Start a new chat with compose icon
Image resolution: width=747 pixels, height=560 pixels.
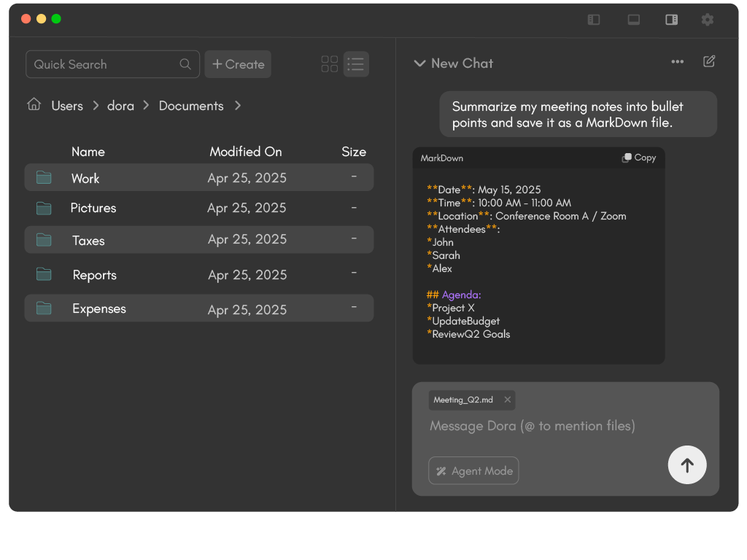pyautogui.click(x=709, y=61)
